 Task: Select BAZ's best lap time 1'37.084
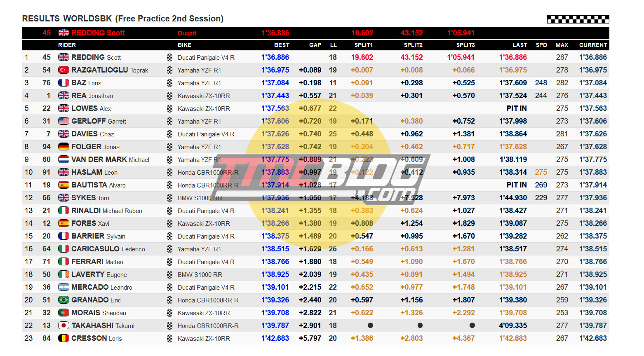coord(275,83)
